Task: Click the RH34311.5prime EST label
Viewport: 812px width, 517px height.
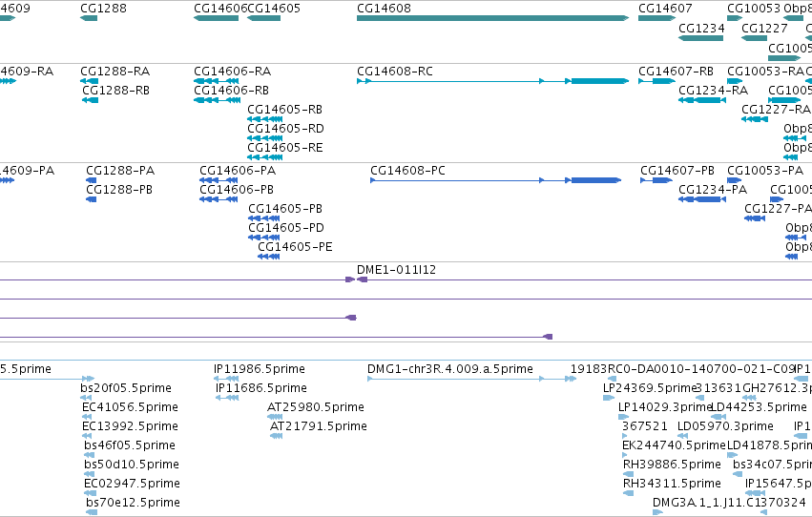Action: tap(672, 485)
